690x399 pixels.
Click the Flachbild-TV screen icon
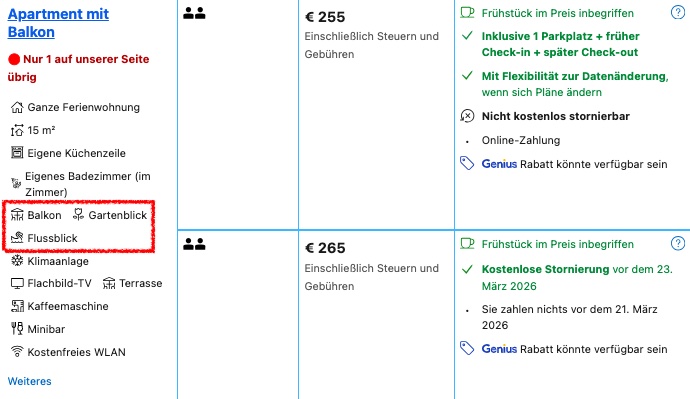[x=17, y=283]
